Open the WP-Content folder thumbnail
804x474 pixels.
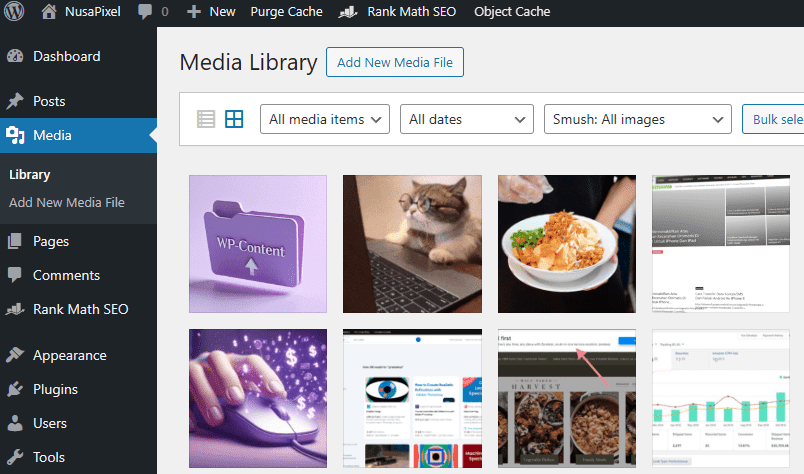click(258, 244)
